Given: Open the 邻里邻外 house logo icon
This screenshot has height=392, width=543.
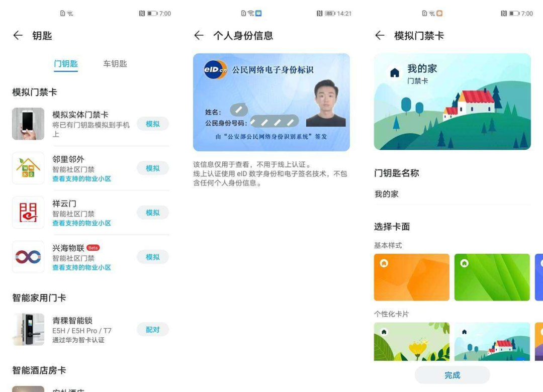Looking at the screenshot, I should tap(28, 168).
